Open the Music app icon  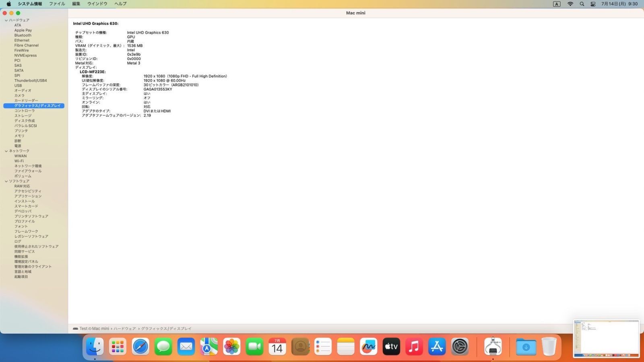pos(414,346)
